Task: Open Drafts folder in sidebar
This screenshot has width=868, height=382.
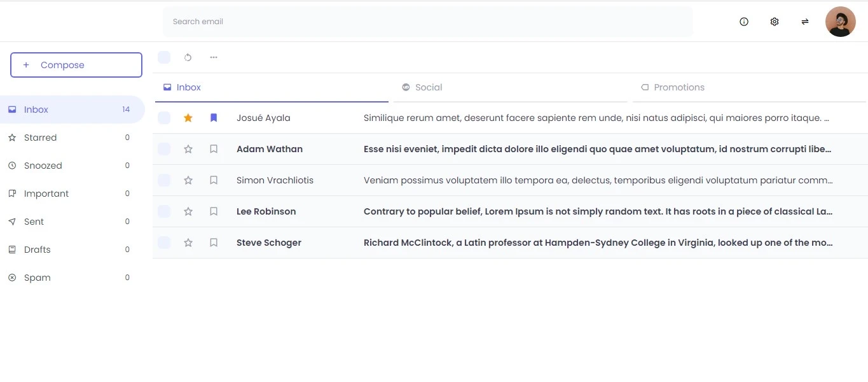Action: coord(71,250)
